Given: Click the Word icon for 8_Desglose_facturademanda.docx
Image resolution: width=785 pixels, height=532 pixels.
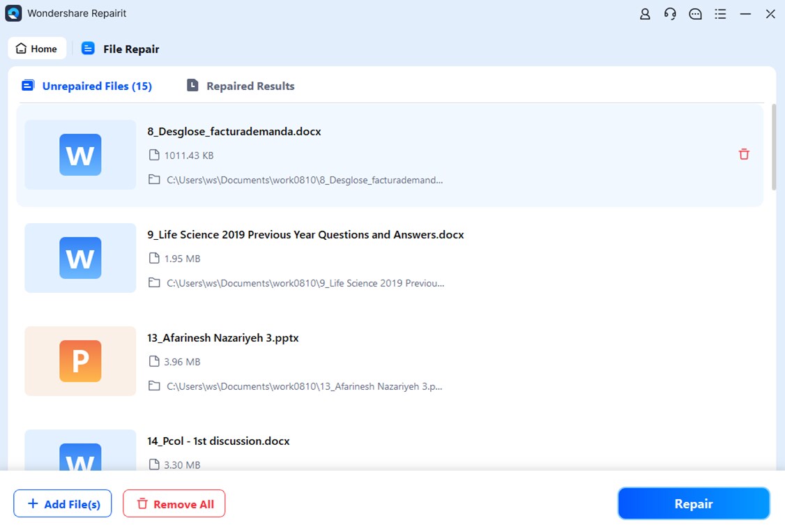Looking at the screenshot, I should tap(79, 155).
